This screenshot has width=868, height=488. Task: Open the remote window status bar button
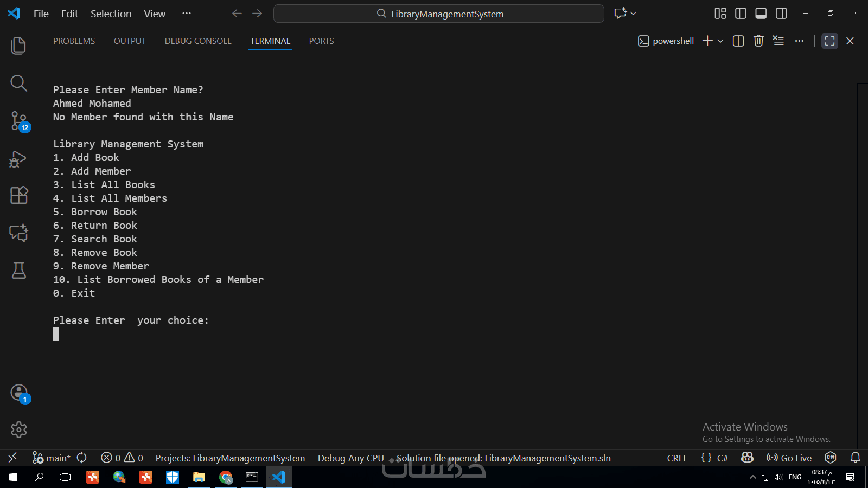pyautogui.click(x=12, y=458)
